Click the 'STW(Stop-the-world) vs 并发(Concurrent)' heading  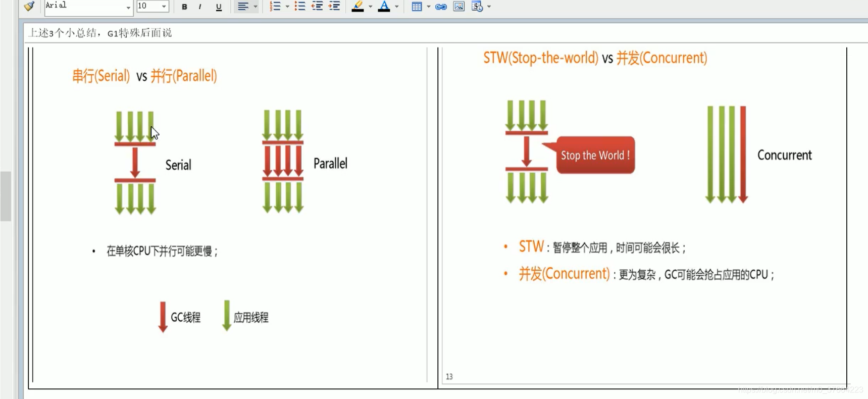pos(595,58)
